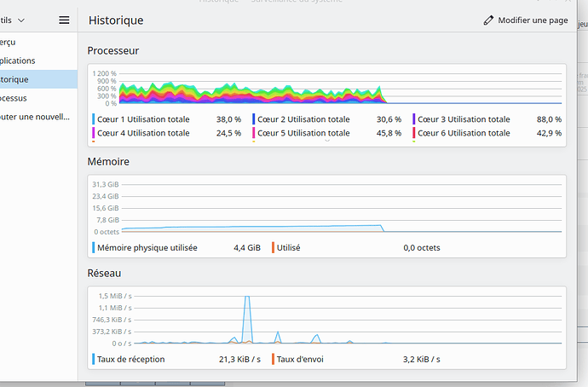The image size is (588, 387).
Task: Click the magenta Cœur 4 legend swatch
Action: (93, 133)
